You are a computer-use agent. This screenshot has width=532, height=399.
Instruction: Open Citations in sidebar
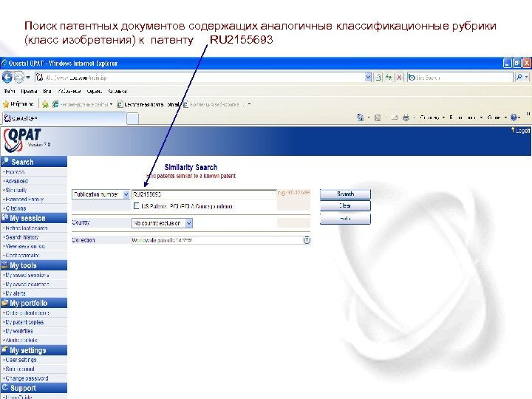pyautogui.click(x=16, y=208)
